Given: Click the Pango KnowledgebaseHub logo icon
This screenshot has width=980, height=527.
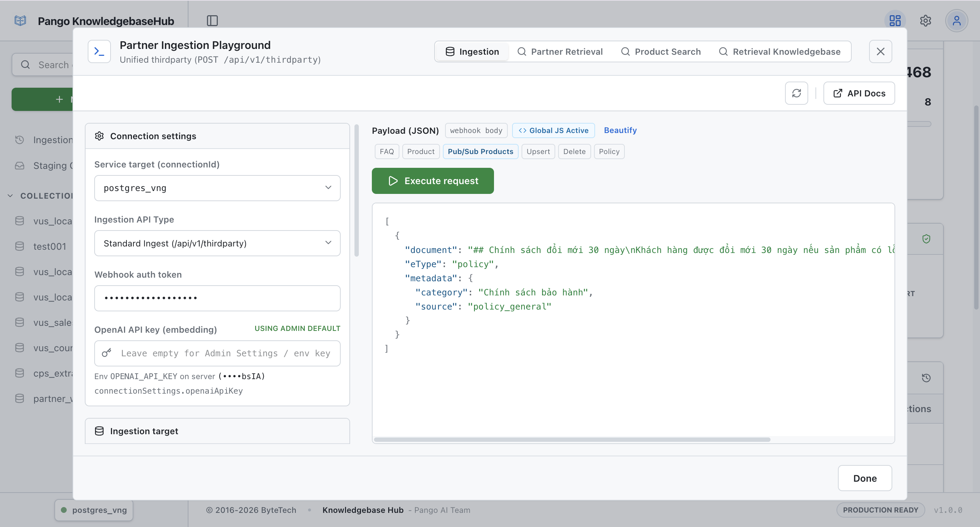Looking at the screenshot, I should tap(20, 21).
